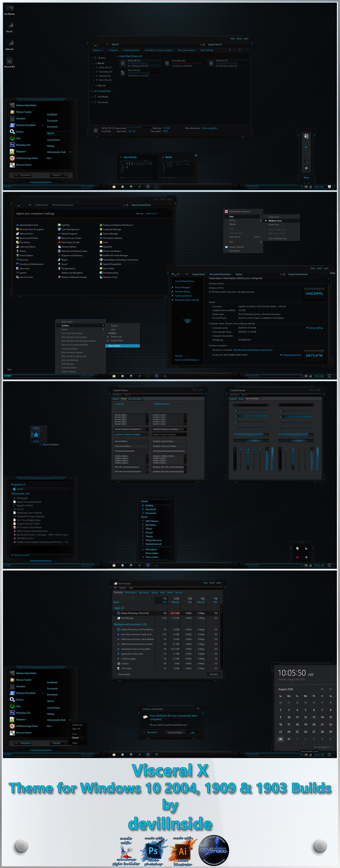Open the ReadOnly Combobox (Droplist)

pyautogui.click(x=131, y=435)
